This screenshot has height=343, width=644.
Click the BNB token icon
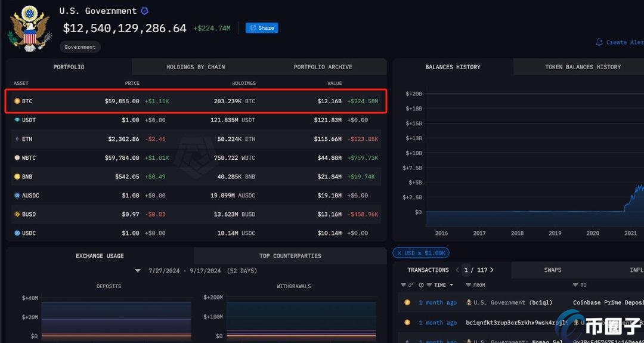coord(17,177)
